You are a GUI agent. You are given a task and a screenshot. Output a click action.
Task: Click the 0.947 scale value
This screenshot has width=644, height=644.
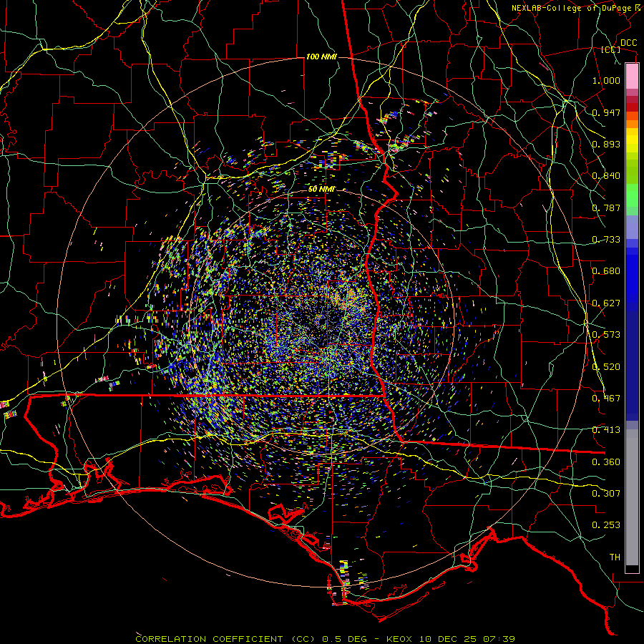606,112
